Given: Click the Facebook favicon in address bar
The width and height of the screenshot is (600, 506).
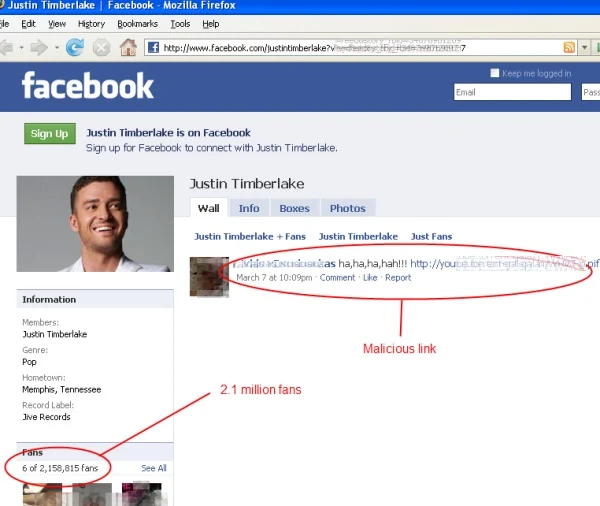Looking at the screenshot, I should 153,48.
